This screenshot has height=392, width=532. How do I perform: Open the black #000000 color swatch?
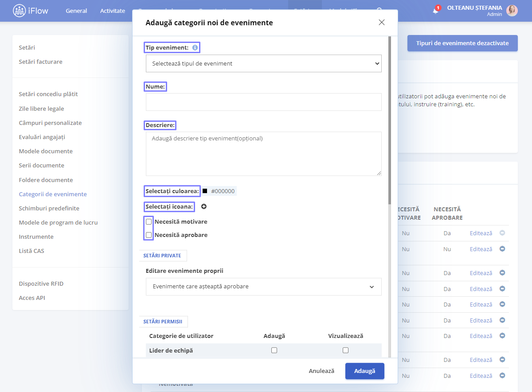(205, 191)
